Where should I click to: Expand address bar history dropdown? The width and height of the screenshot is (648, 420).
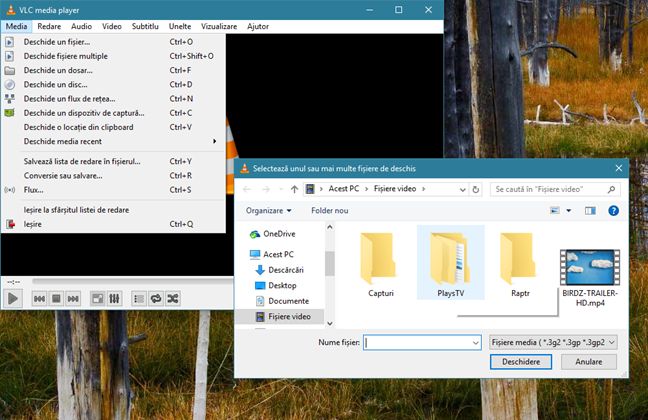463,189
